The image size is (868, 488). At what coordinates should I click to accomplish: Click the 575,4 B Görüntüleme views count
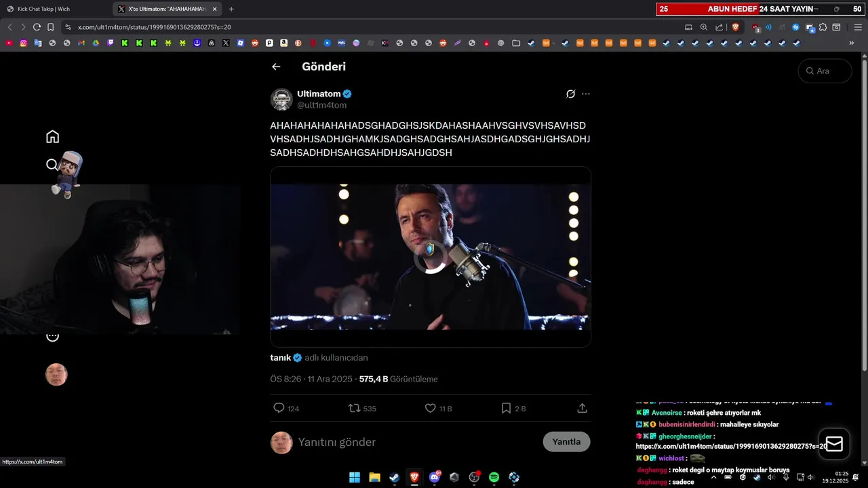click(x=398, y=379)
